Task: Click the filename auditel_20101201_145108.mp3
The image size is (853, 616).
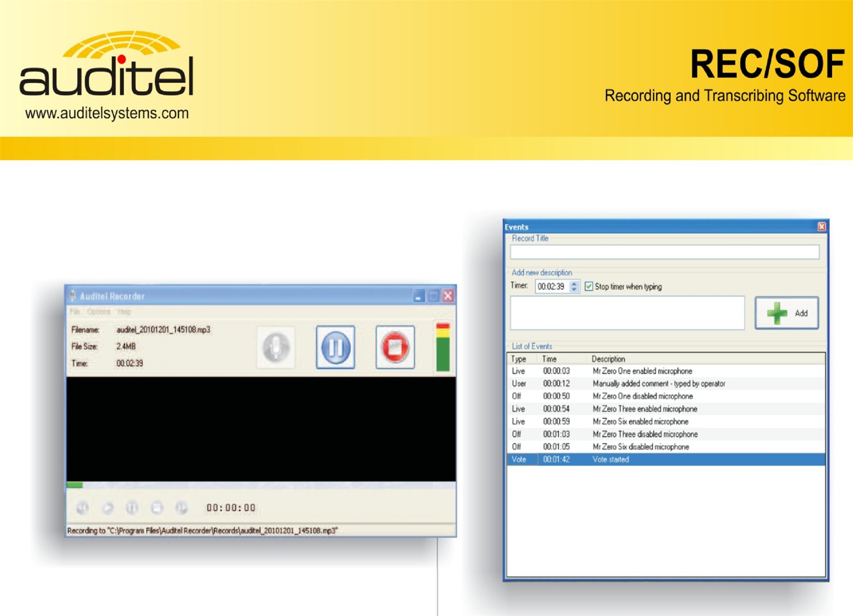Action: coord(163,330)
